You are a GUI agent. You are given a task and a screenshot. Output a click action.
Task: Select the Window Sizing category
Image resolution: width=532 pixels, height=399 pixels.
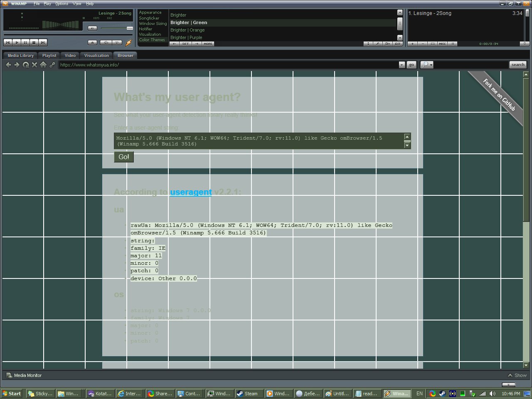(x=153, y=23)
